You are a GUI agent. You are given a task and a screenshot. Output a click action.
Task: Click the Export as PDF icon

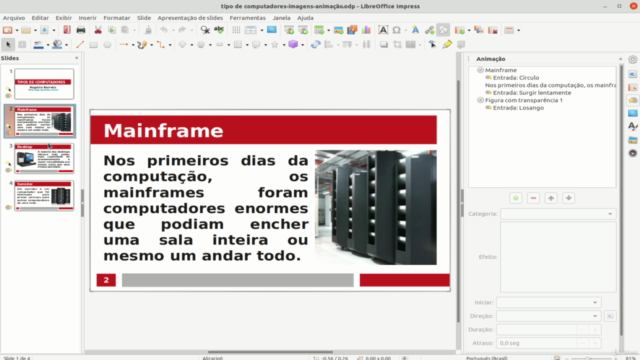point(67,30)
